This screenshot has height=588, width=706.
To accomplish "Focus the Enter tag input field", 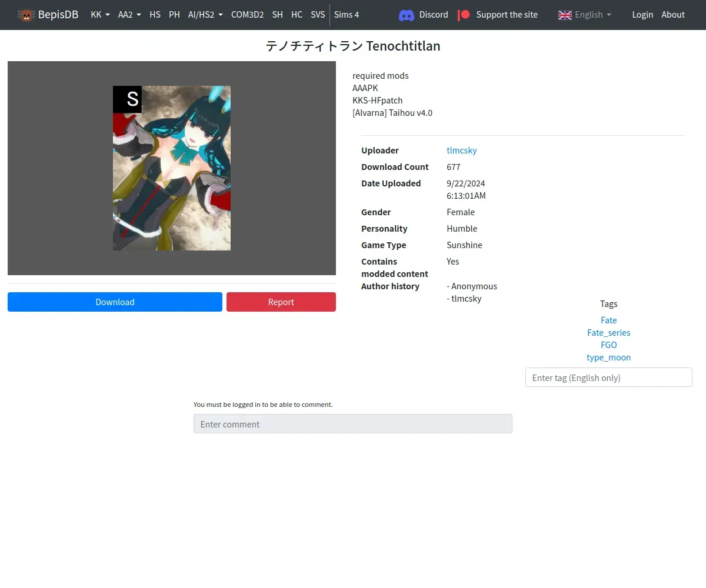I will [x=608, y=377].
